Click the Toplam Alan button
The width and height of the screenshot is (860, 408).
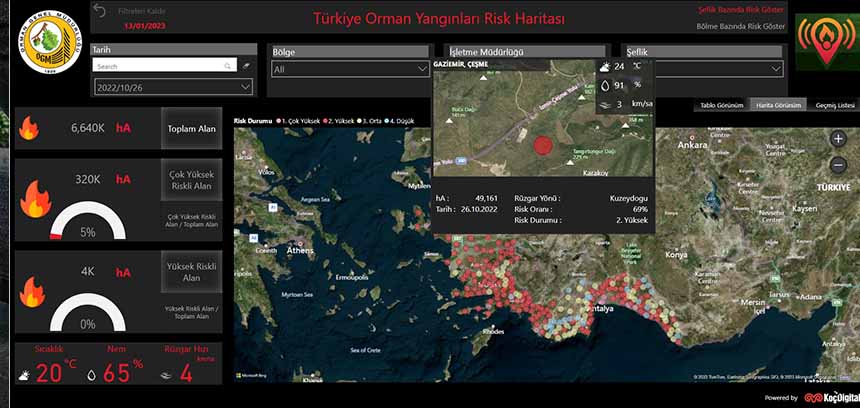coord(191,129)
